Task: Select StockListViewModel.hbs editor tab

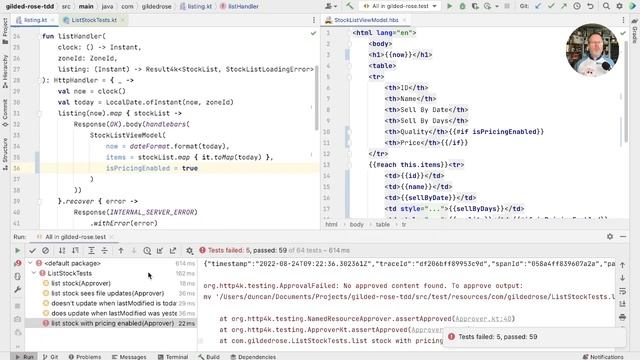Action: [x=366, y=20]
